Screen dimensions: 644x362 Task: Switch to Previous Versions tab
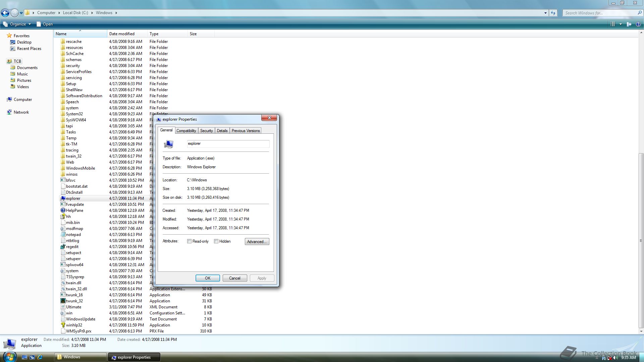[x=246, y=131]
